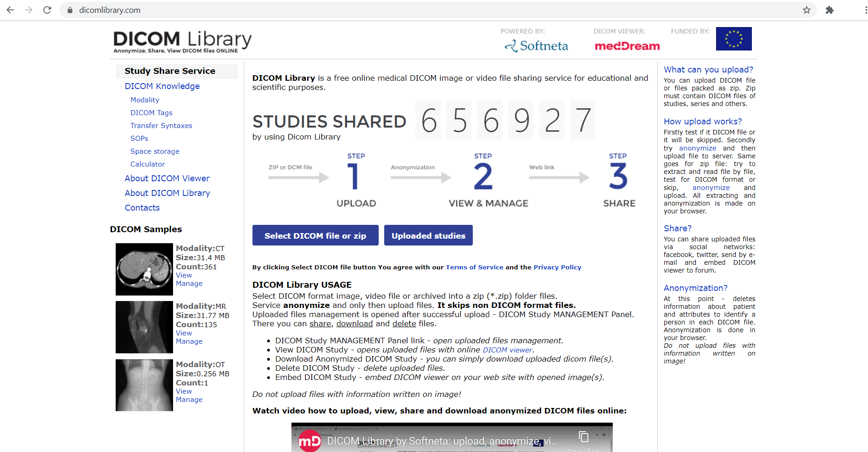Bookmark this page with the star icon

(806, 10)
